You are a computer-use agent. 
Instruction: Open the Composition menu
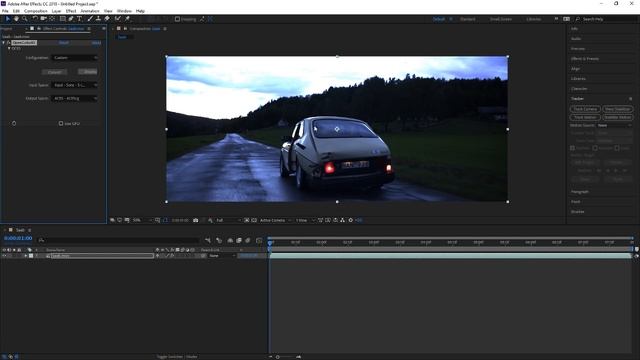click(36, 11)
